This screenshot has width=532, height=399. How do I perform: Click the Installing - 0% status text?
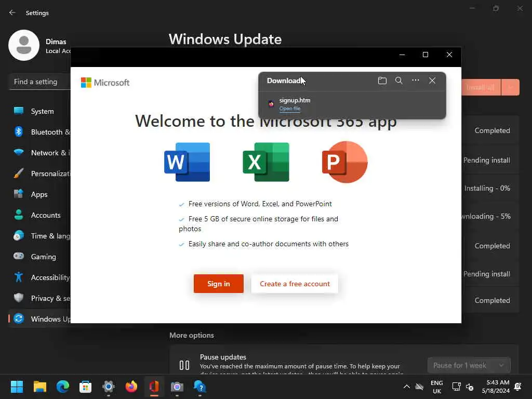(487, 188)
